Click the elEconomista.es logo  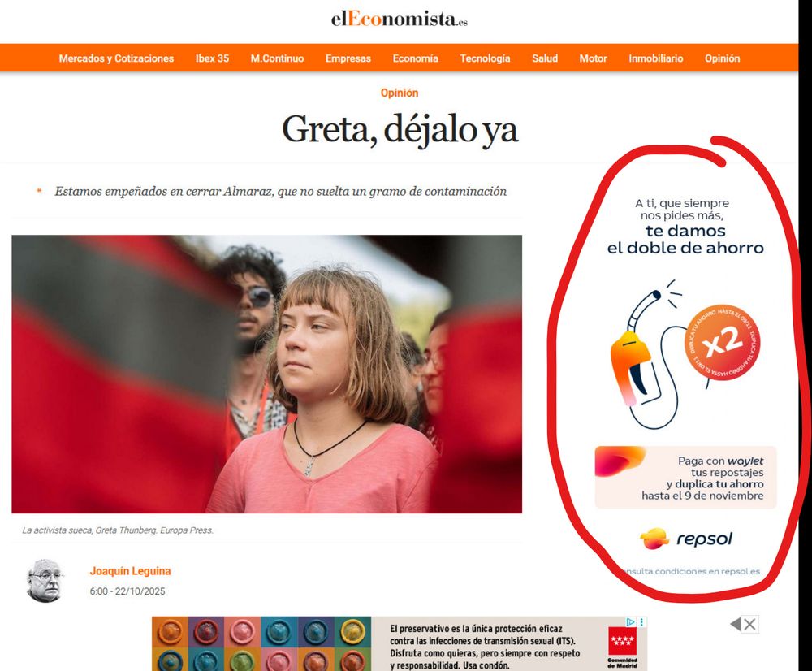[x=400, y=19]
